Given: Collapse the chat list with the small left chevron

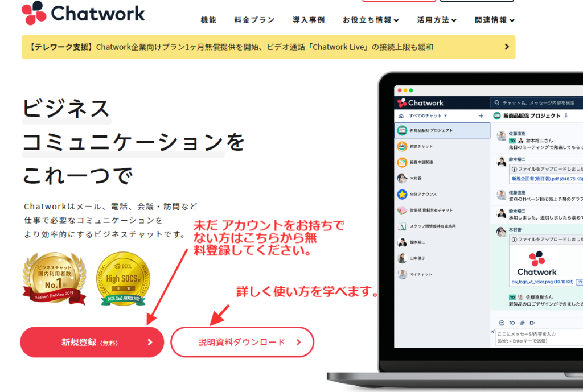Looking at the screenshot, I should coord(493,332).
